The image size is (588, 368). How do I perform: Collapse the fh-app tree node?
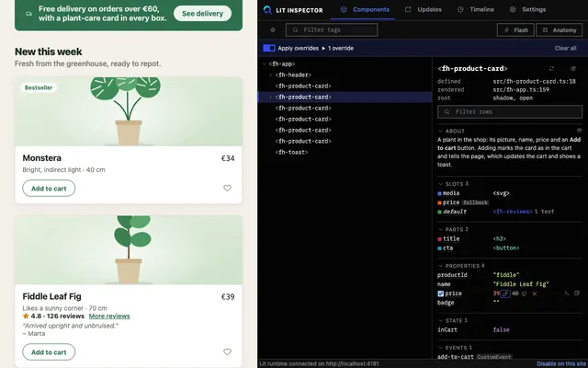tap(265, 63)
